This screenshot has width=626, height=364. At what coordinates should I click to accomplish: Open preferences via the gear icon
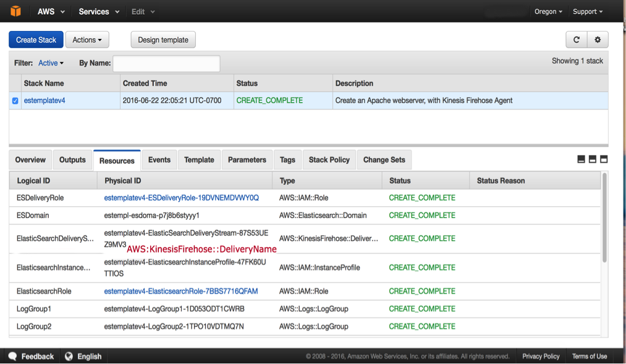pos(597,39)
